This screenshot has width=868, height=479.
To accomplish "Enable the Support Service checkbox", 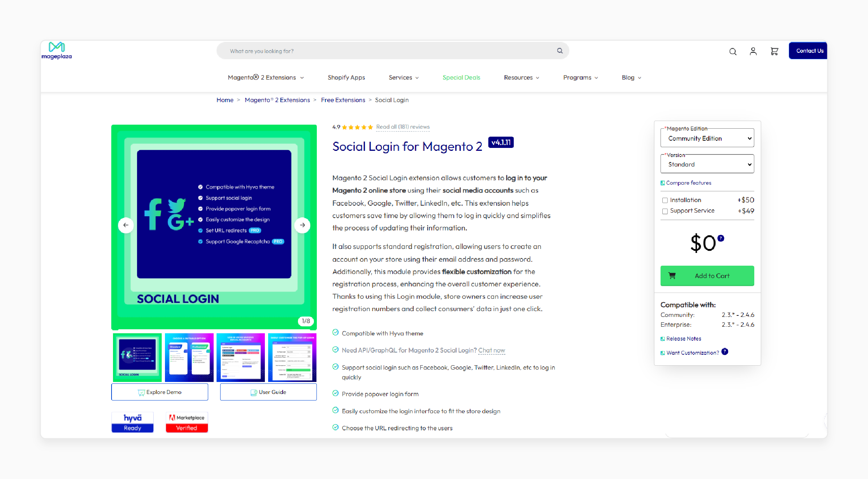I will coord(665,211).
